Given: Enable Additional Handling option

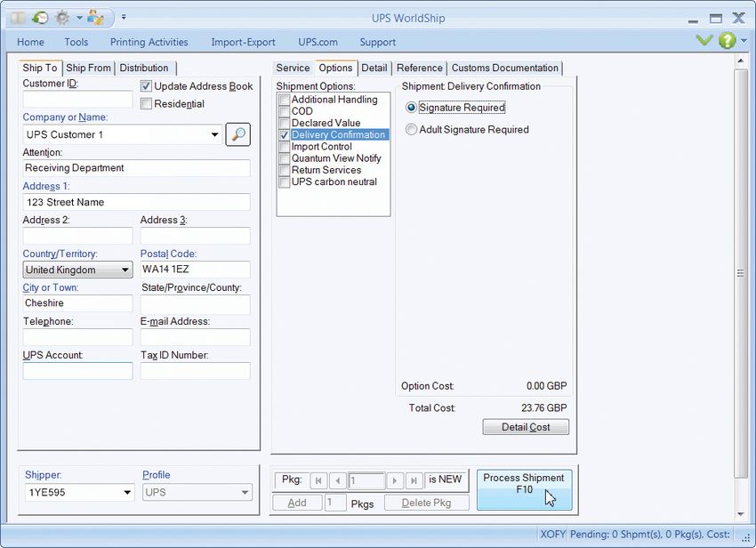Looking at the screenshot, I should [284, 100].
